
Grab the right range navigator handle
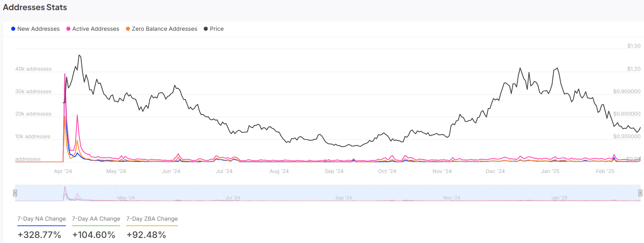pyautogui.click(x=640, y=193)
